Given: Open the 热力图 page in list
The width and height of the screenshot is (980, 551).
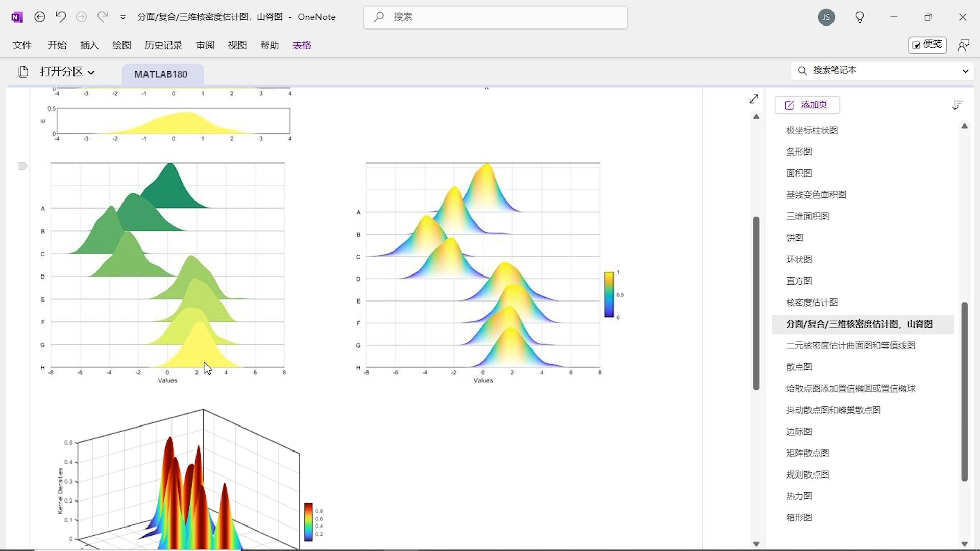Looking at the screenshot, I should [x=799, y=496].
